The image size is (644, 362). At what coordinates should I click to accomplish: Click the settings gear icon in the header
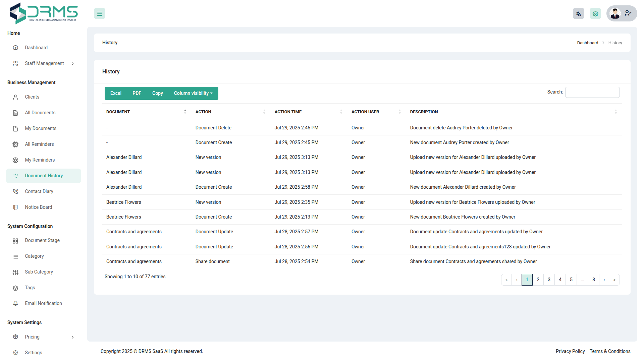click(x=595, y=13)
